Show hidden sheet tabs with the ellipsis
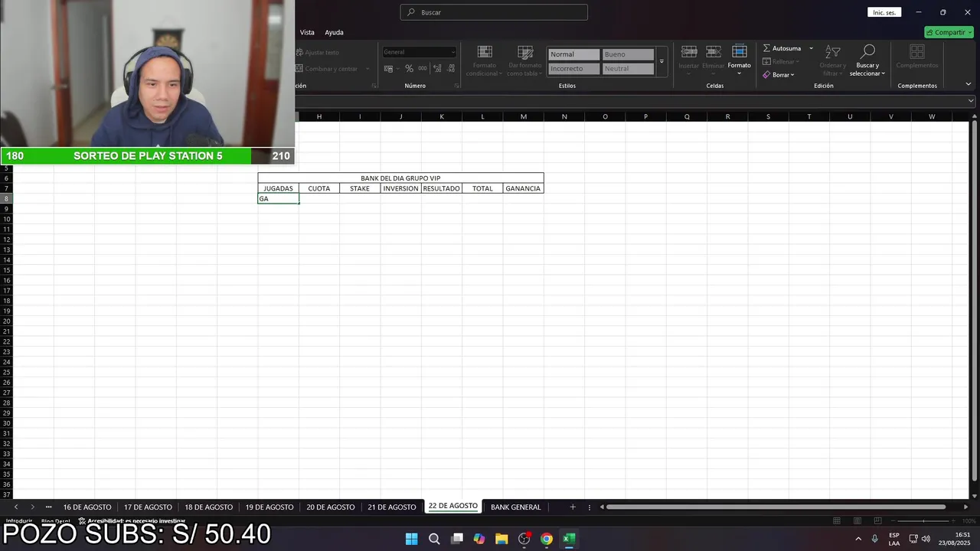This screenshot has width=980, height=551. [48, 507]
